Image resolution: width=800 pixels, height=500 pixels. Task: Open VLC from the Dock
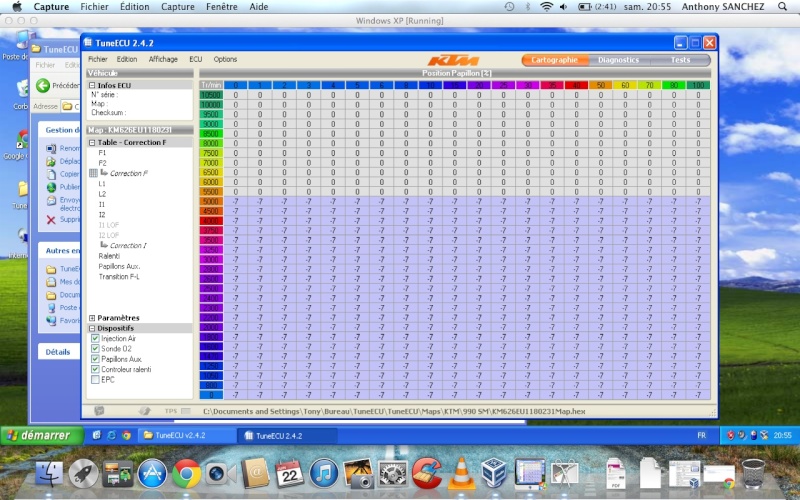tap(461, 473)
